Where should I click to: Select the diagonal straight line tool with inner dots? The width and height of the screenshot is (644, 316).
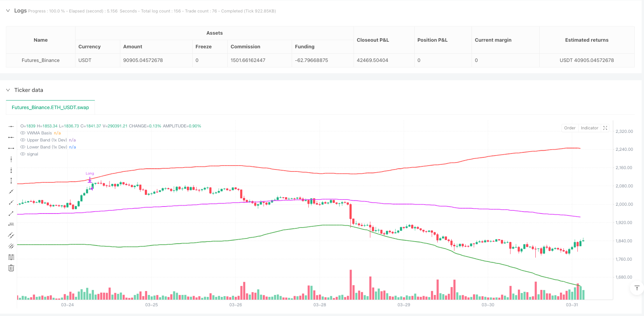pos(11,192)
